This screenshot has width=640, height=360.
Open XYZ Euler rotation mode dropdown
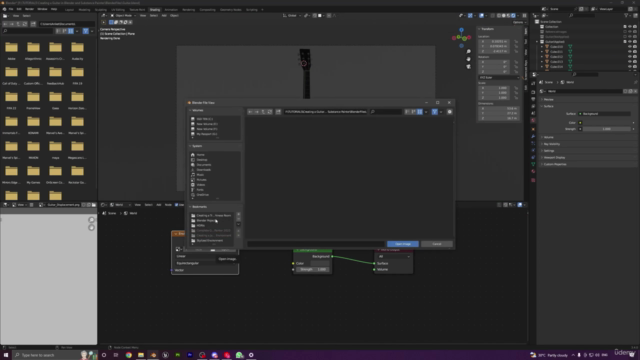pos(499,77)
